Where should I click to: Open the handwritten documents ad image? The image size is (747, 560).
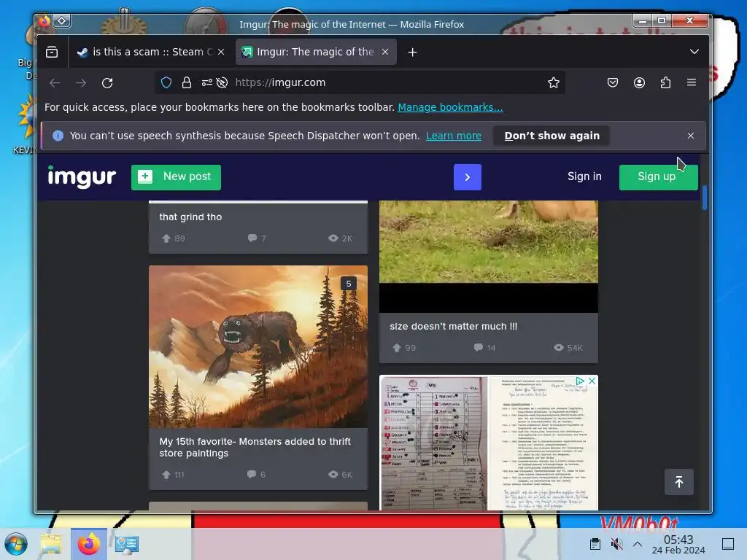[488, 443]
